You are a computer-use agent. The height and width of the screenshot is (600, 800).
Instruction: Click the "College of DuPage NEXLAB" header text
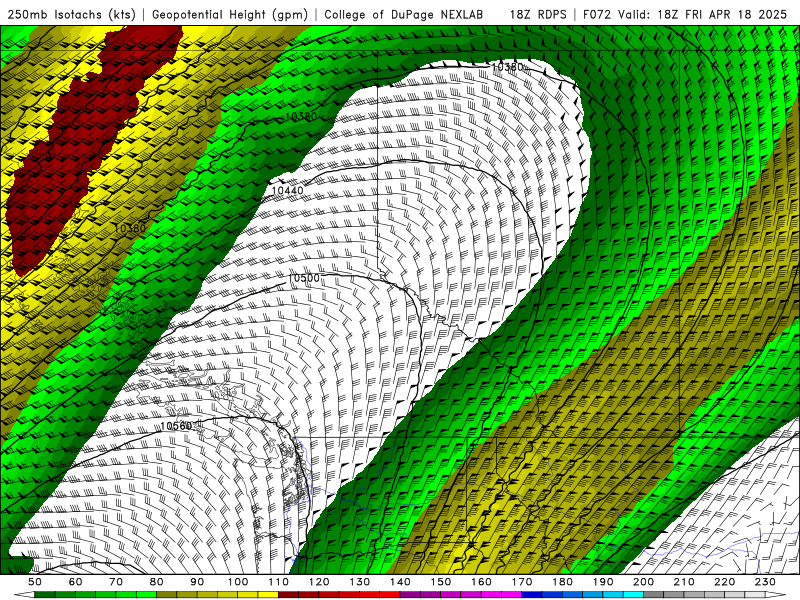tap(404, 14)
